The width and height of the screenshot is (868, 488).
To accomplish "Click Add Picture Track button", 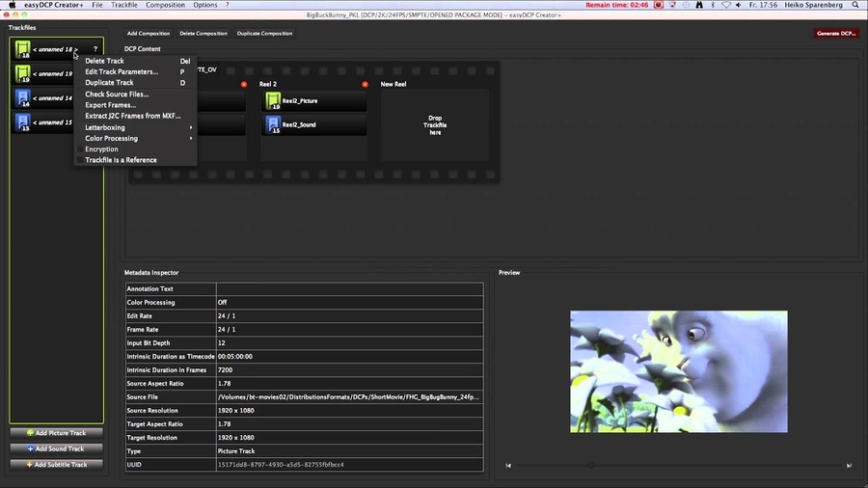I will tap(57, 433).
